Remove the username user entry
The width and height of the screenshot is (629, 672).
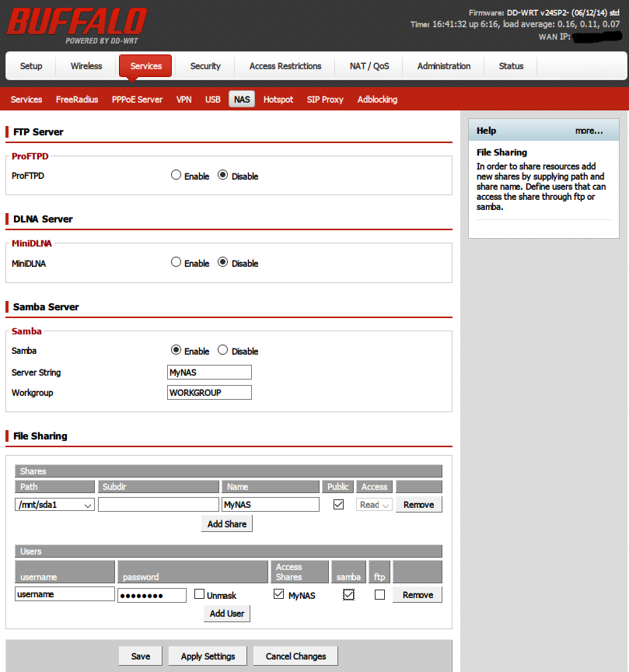(x=418, y=595)
